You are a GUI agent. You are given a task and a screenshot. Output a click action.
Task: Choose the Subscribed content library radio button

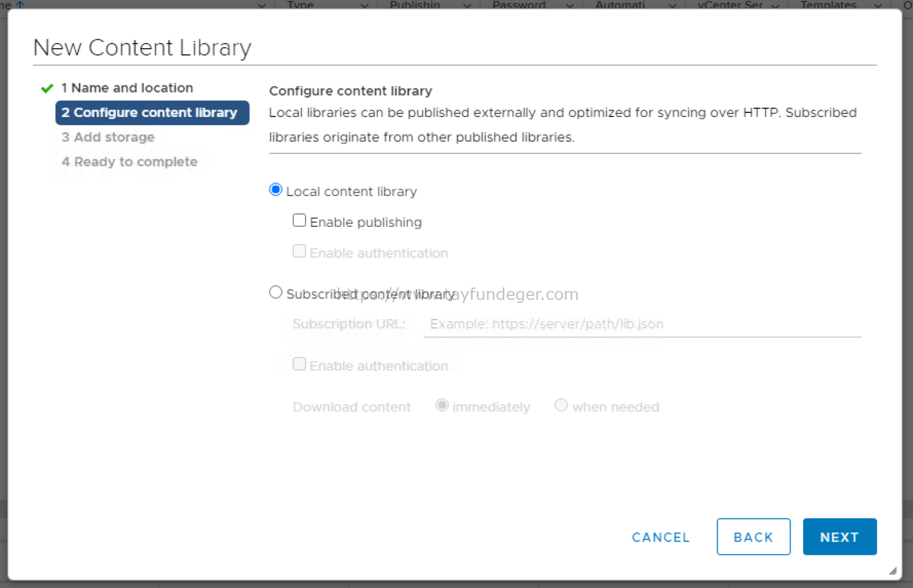(x=275, y=293)
